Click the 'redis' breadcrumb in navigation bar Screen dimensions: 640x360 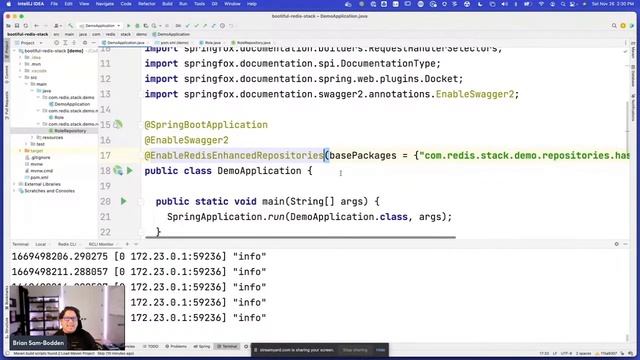coord(111,34)
